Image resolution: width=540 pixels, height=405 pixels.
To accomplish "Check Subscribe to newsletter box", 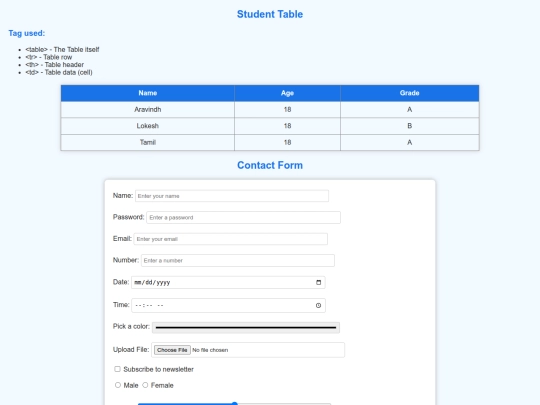I will coord(117,369).
